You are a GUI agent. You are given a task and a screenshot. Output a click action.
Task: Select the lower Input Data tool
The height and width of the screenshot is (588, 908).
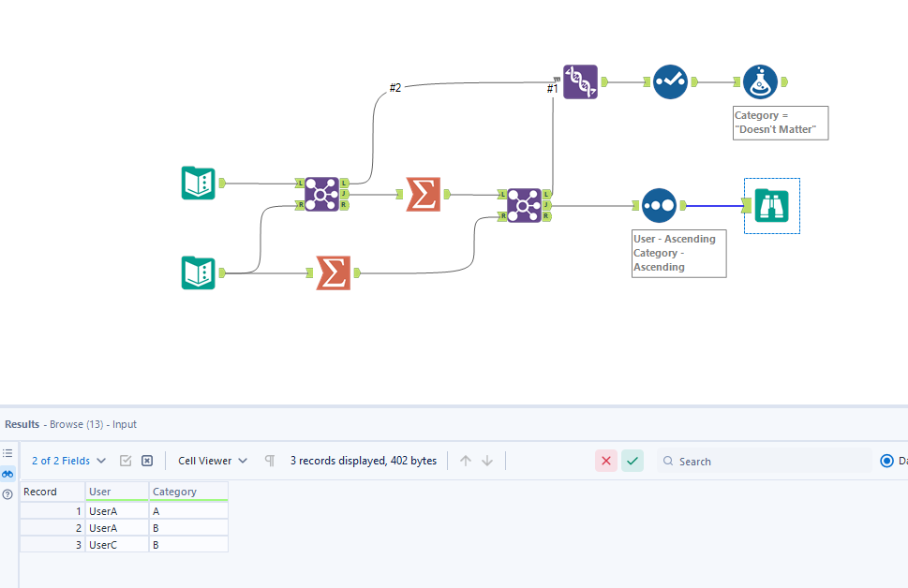click(198, 272)
